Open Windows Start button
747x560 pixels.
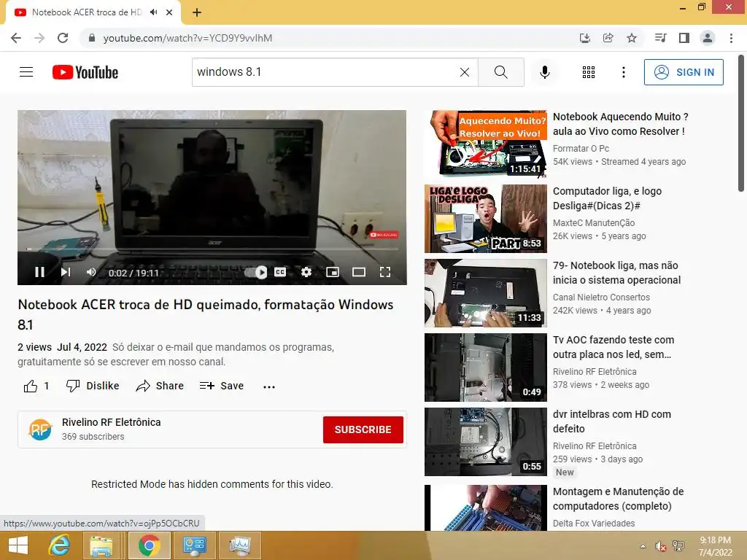[18, 545]
